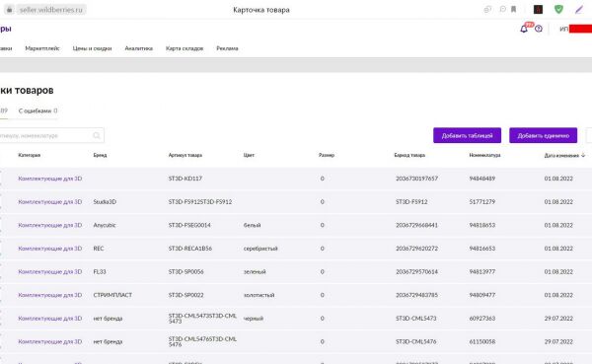
Task: Open the Карта складов menu
Action: [185, 48]
